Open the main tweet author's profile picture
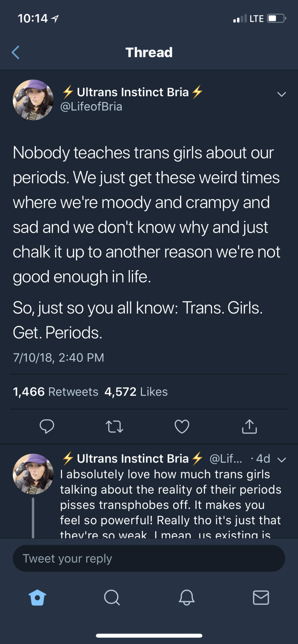 [x=33, y=100]
